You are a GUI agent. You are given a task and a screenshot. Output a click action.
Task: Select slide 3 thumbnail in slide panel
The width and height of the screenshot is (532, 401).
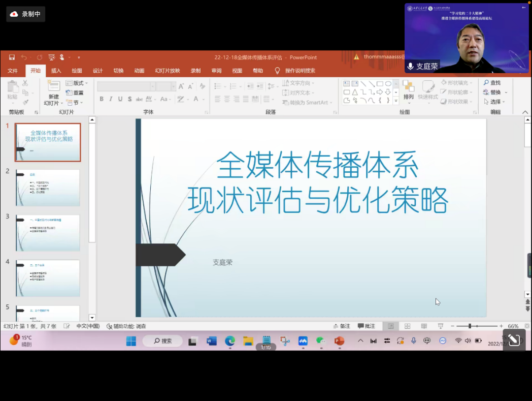click(x=48, y=233)
